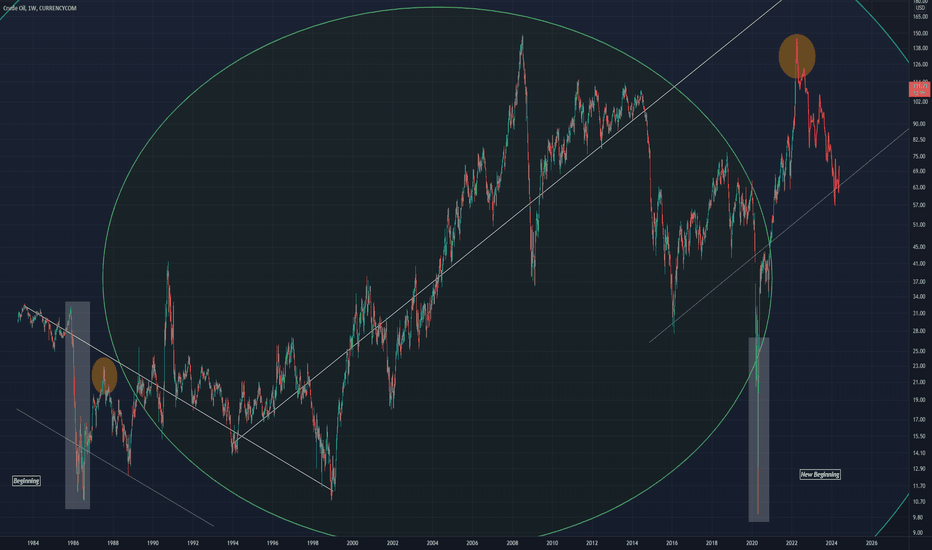932x550 pixels.
Task: Click the 51.00 price level on the axis
Action: tap(920, 225)
